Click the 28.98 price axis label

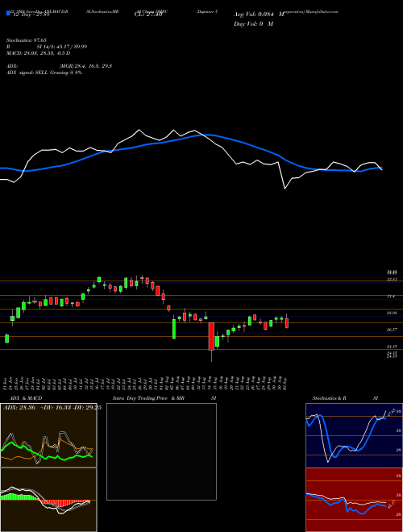tap(392, 314)
